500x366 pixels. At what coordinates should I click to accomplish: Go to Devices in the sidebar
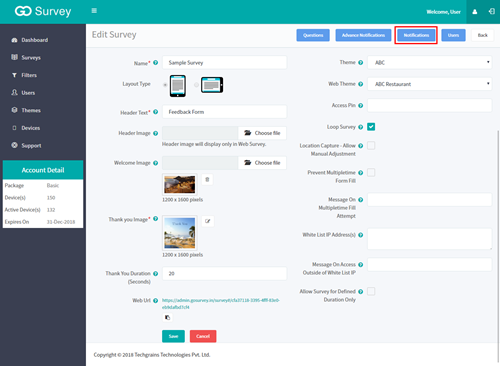tap(30, 128)
